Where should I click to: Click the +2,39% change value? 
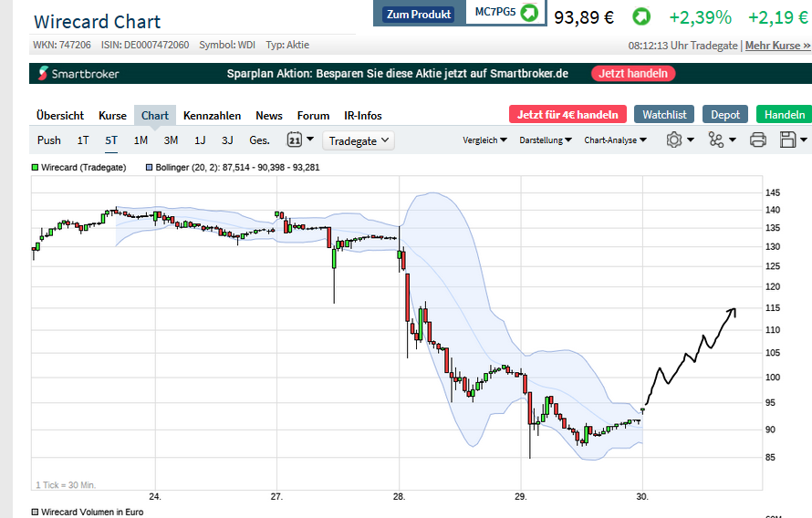coord(700,17)
